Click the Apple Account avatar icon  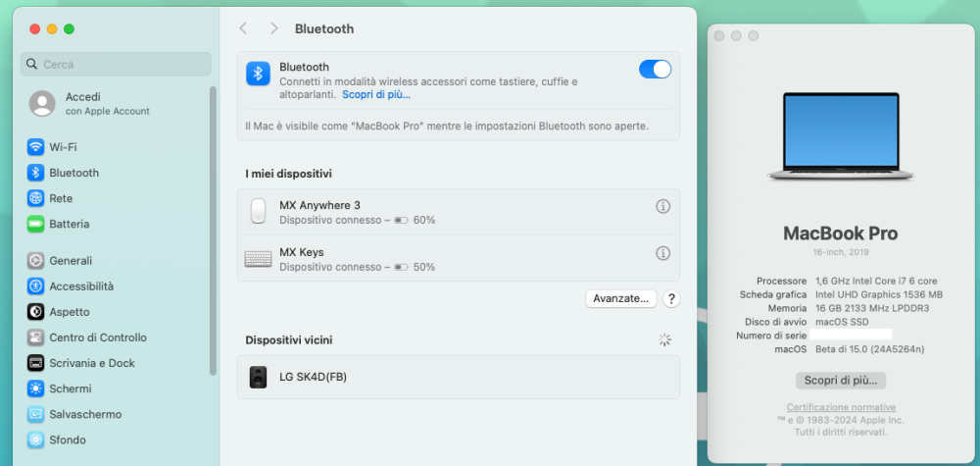pyautogui.click(x=42, y=103)
